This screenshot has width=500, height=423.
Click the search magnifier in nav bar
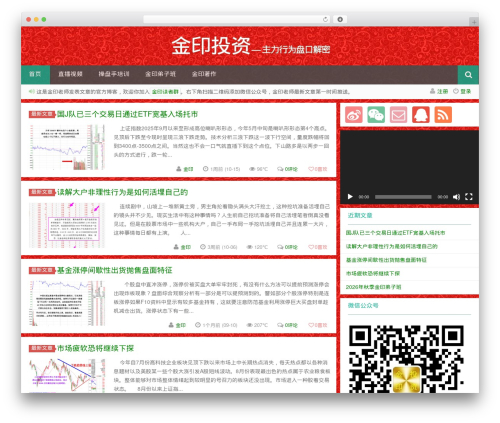(468, 75)
